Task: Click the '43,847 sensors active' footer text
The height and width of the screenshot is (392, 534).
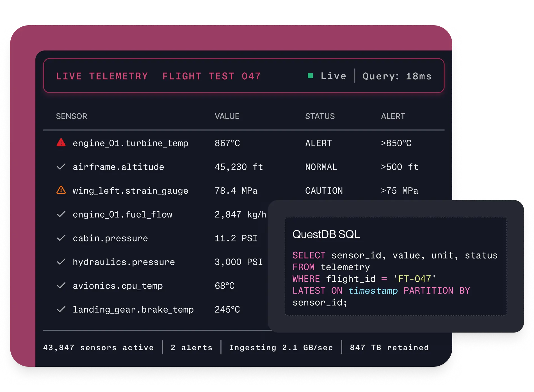Action: [98, 348]
